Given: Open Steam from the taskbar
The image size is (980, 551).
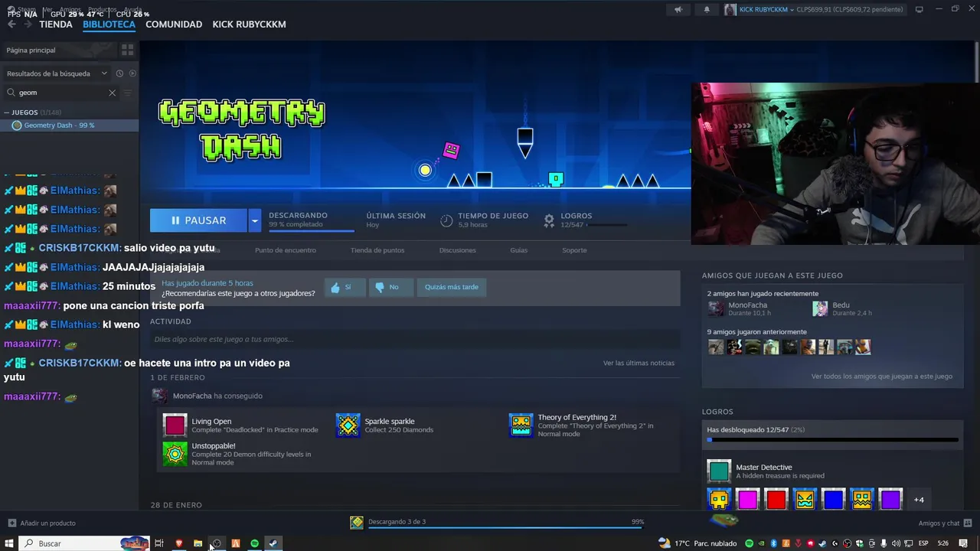Looking at the screenshot, I should [273, 543].
